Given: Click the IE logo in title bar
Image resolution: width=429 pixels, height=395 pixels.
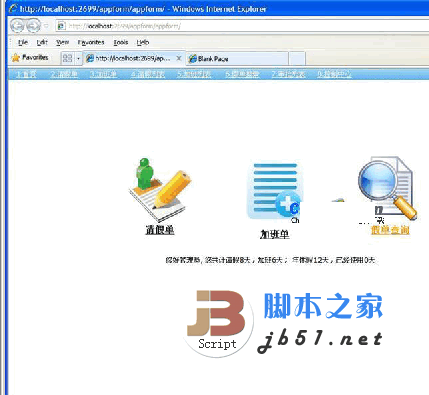Looking at the screenshot, I should click(12, 8).
